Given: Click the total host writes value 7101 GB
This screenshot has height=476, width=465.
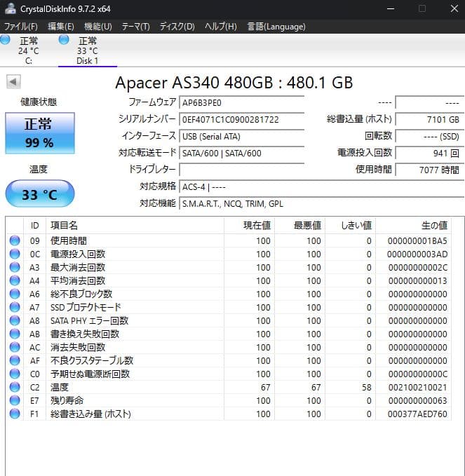Looking at the screenshot, I should click(x=430, y=120).
